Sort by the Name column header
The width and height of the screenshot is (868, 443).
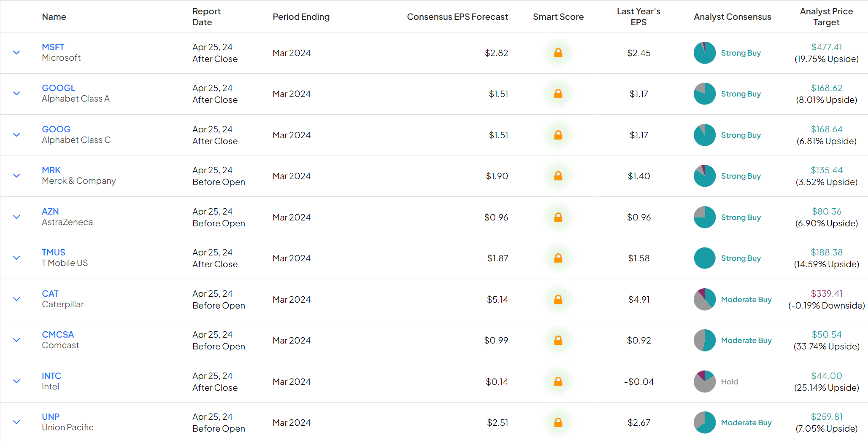click(x=54, y=17)
